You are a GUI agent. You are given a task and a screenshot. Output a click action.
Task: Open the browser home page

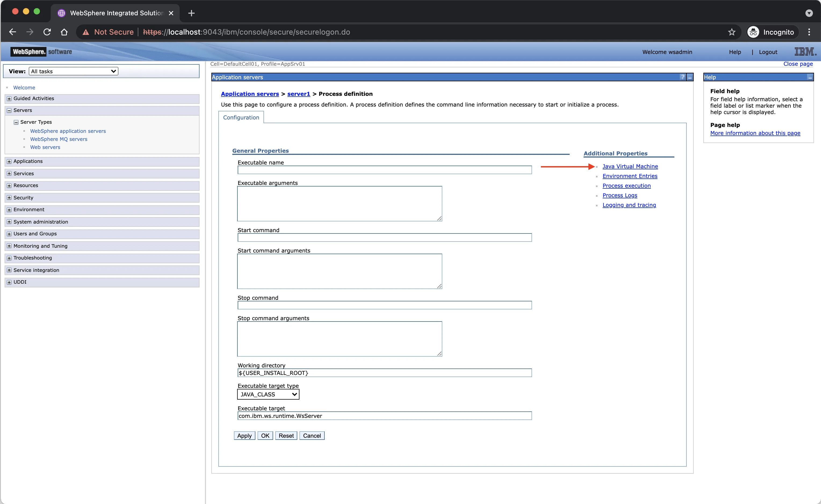tap(64, 32)
